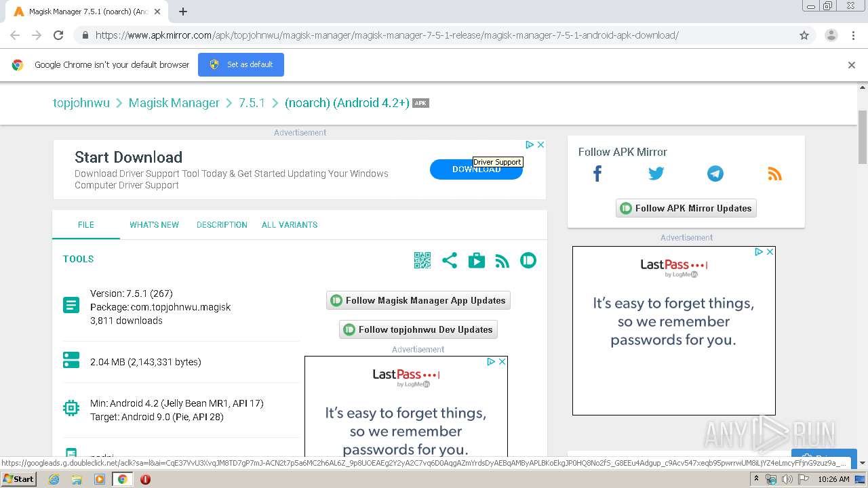
Task: Click the Chrome taskbar icon
Action: 123,479
